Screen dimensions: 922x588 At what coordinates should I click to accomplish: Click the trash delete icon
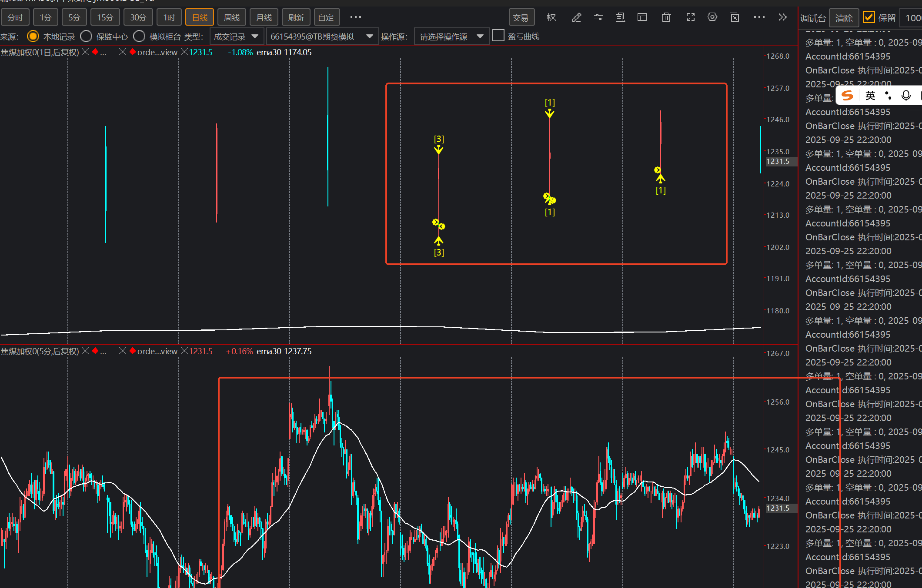666,17
